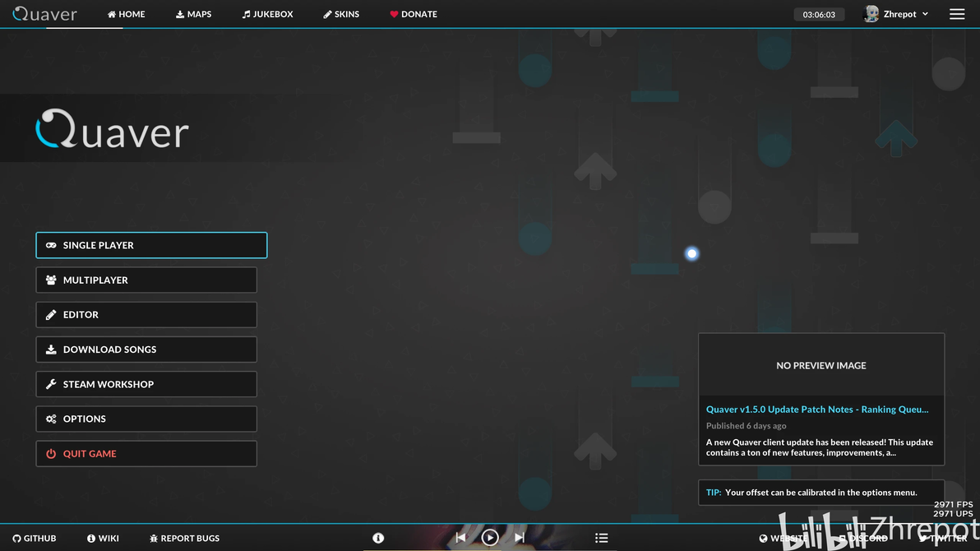Image resolution: width=980 pixels, height=551 pixels.
Task: Click the offset calibration tip text
Action: [x=821, y=493]
